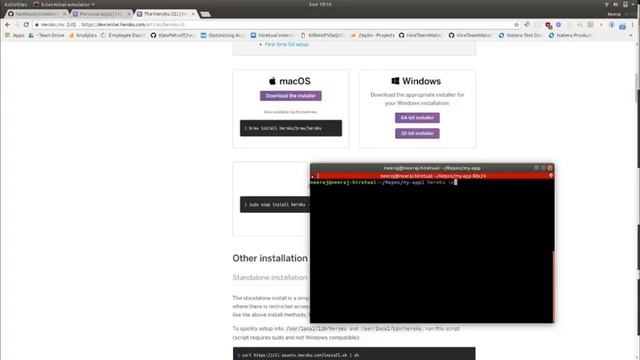Viewport: 640px width, 360px height.
Task: Download the Windows 64-bit installer
Action: point(417,118)
